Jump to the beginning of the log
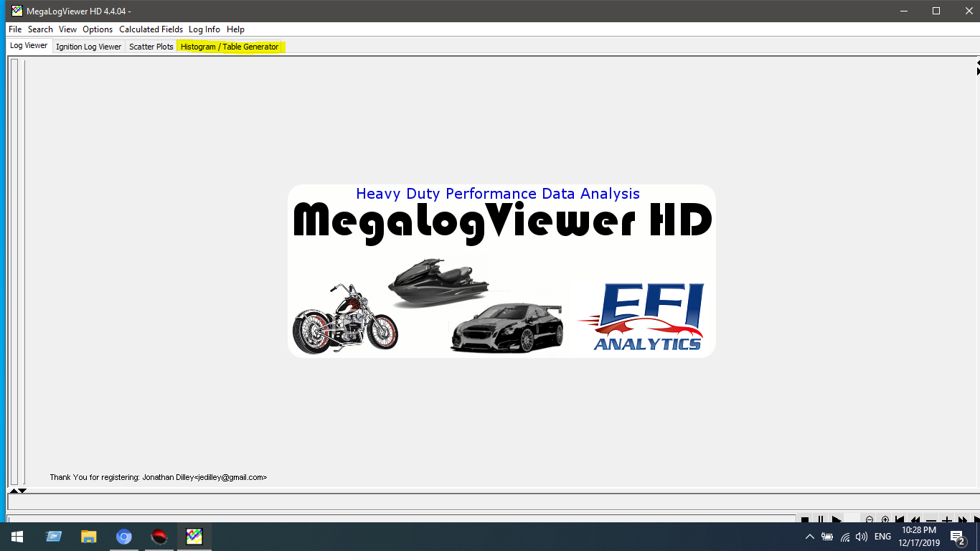The height and width of the screenshot is (551, 980). 900,519
